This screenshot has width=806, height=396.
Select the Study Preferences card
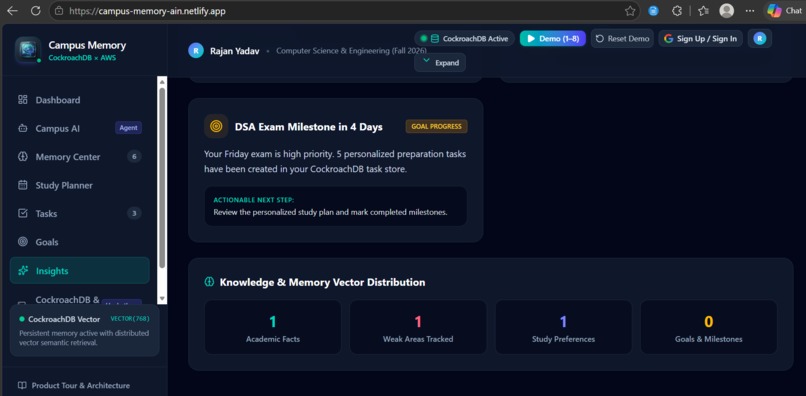pyautogui.click(x=563, y=327)
